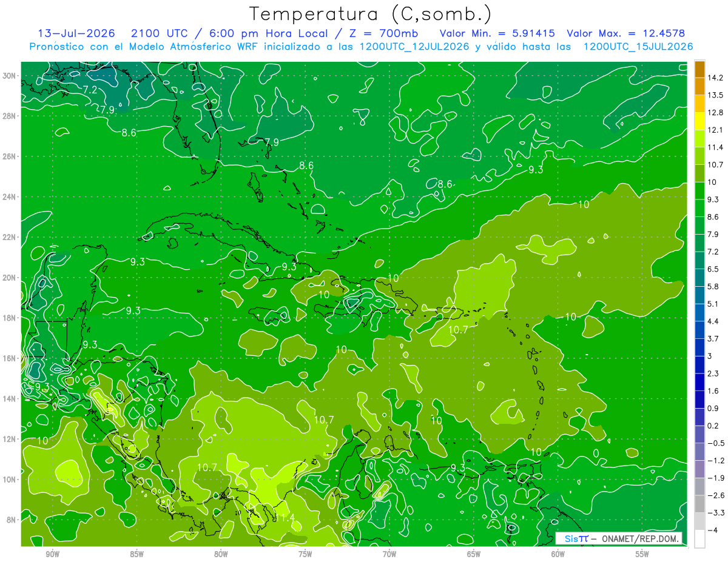Viewport: 728px width, 562px height.
Task: Click the 24N latitude axis label
Action: point(9,197)
